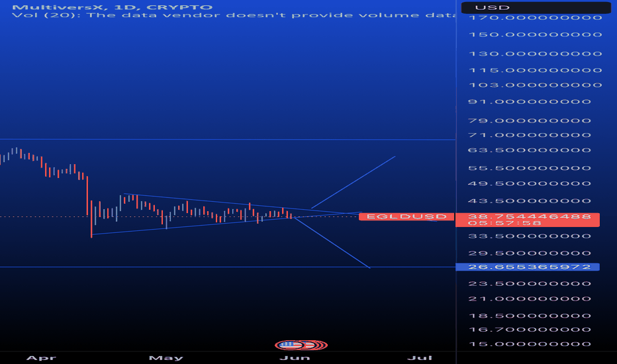This screenshot has width=617, height=364.
Task: Click the 150.000000000 price axis label
Action: click(535, 34)
